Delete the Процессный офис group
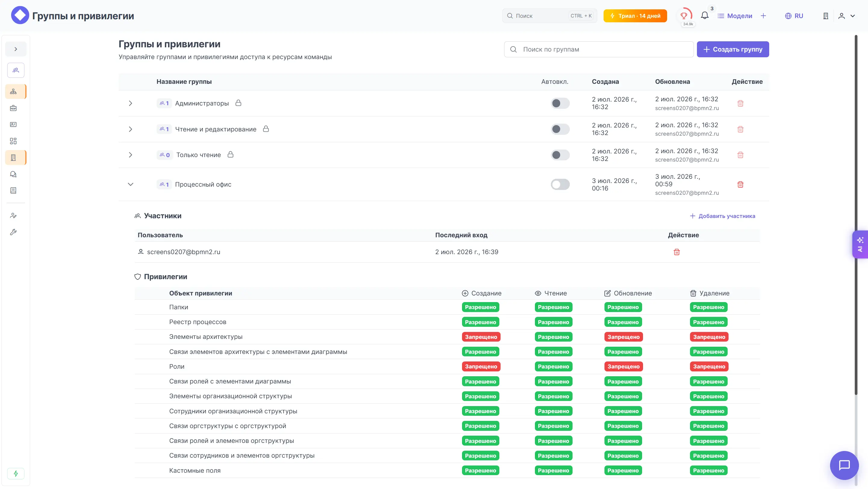 click(740, 185)
